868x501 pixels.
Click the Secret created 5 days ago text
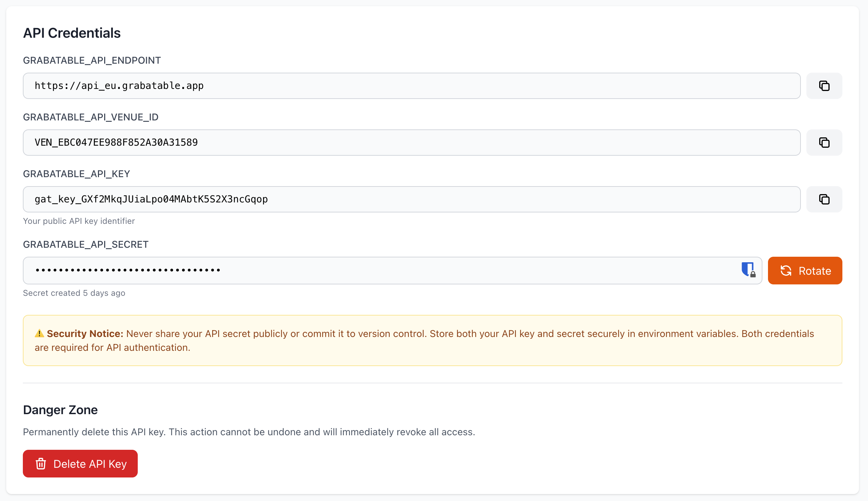pyautogui.click(x=74, y=293)
